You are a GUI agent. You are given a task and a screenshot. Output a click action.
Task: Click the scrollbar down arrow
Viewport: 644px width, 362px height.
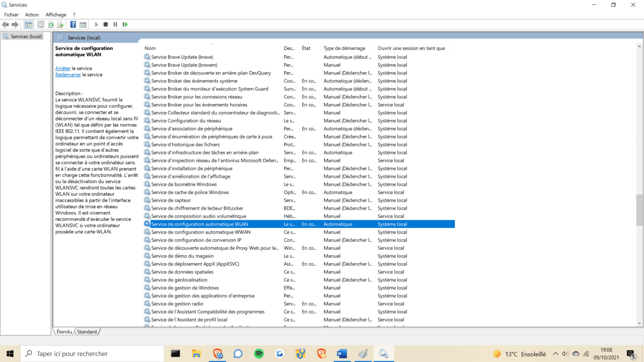[x=639, y=323]
